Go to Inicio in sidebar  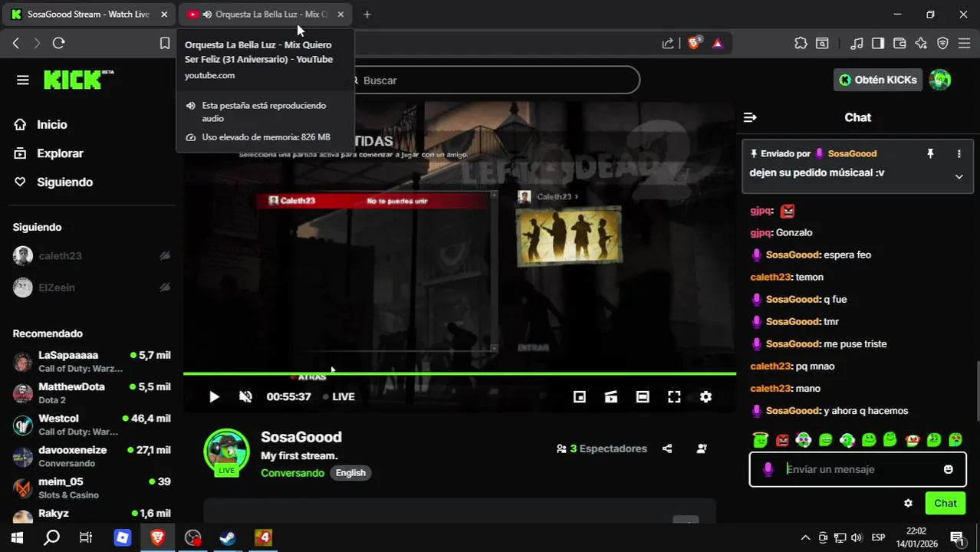click(42, 124)
